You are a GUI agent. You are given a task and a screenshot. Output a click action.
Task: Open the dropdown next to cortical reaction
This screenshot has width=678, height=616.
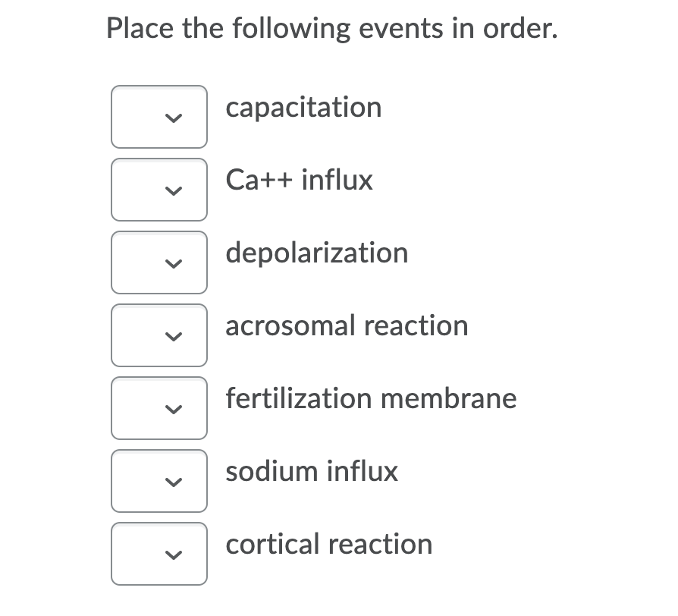159,554
